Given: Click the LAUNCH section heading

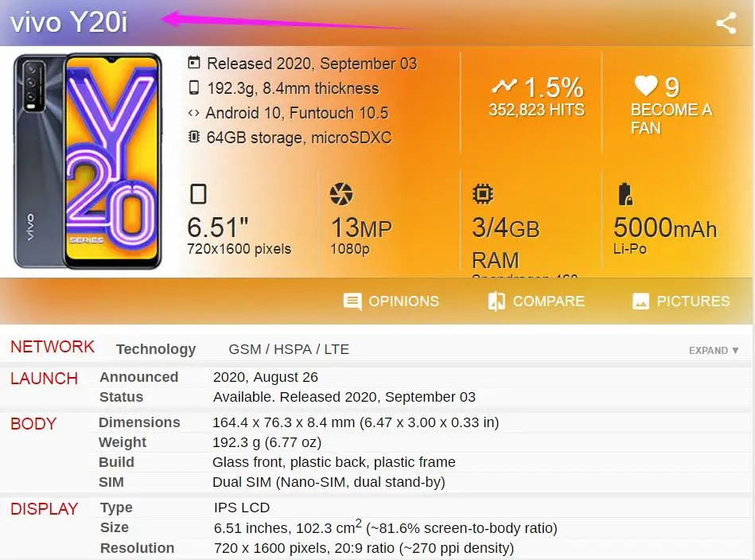Looking at the screenshot, I should [44, 379].
